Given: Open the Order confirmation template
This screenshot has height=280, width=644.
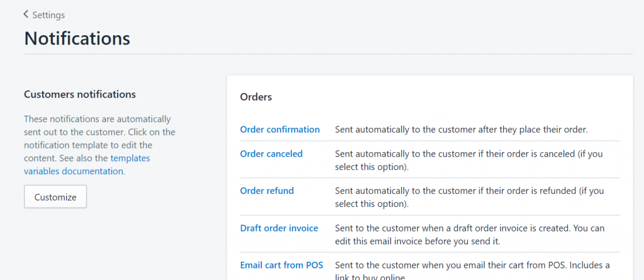Looking at the screenshot, I should click(280, 130).
